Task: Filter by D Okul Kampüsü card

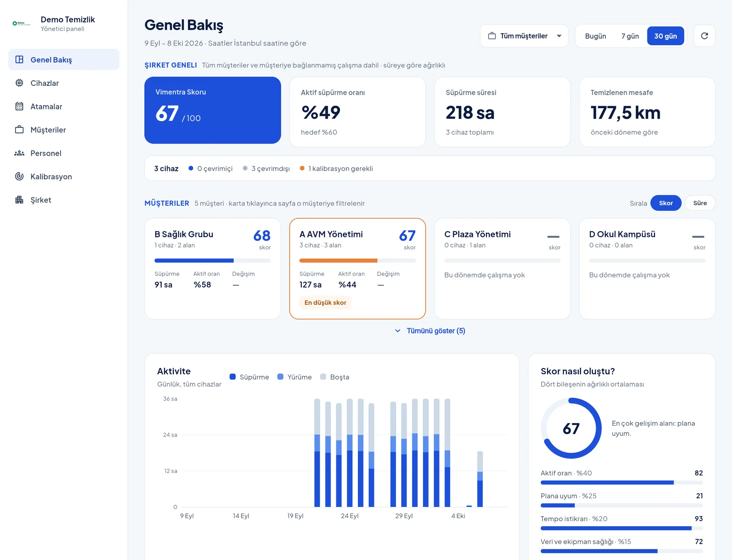Action: pos(647,269)
